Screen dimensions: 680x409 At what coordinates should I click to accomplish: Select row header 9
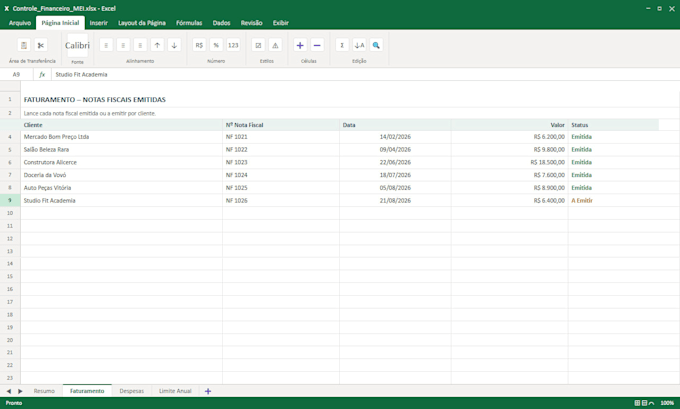pos(10,200)
